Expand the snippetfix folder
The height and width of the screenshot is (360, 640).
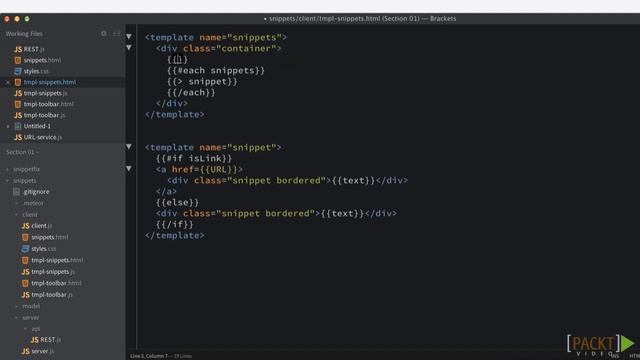(x=7, y=169)
